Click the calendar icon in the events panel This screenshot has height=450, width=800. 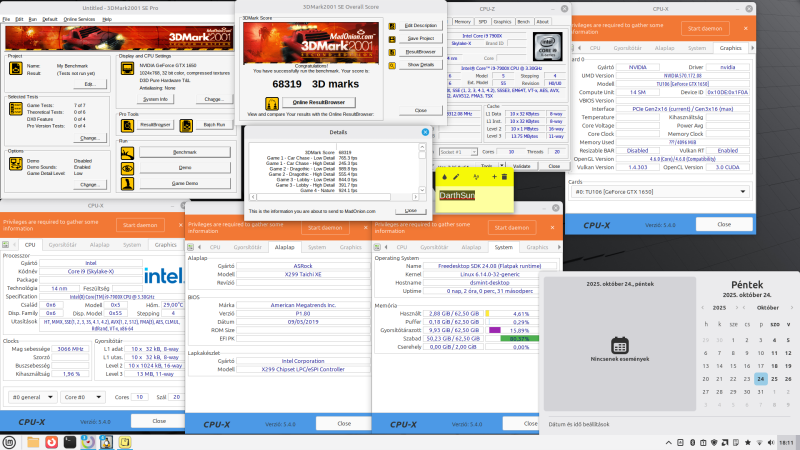(619, 345)
